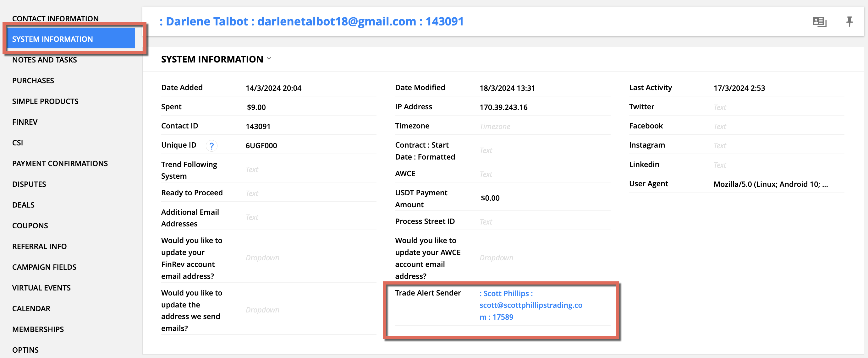Select Memberships in the sidebar
This screenshot has width=868, height=358.
(38, 329)
